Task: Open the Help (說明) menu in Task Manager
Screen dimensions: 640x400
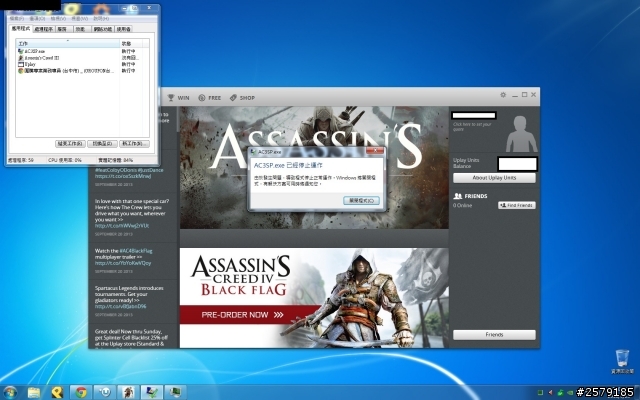Action: tap(101, 19)
